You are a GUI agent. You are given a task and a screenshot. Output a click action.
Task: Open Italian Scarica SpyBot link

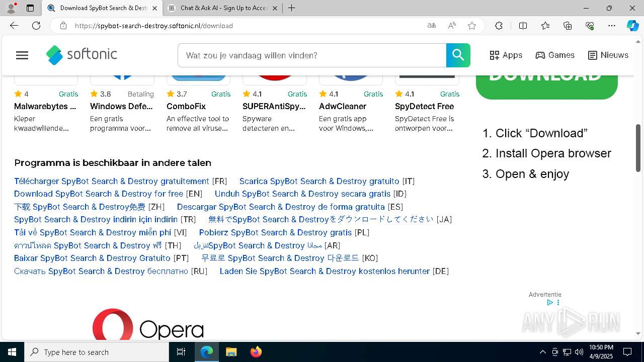pyautogui.click(x=319, y=181)
